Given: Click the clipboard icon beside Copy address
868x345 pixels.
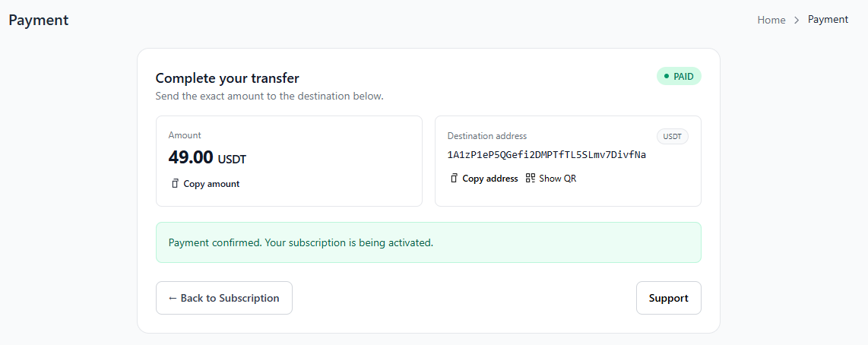Looking at the screenshot, I should (454, 179).
